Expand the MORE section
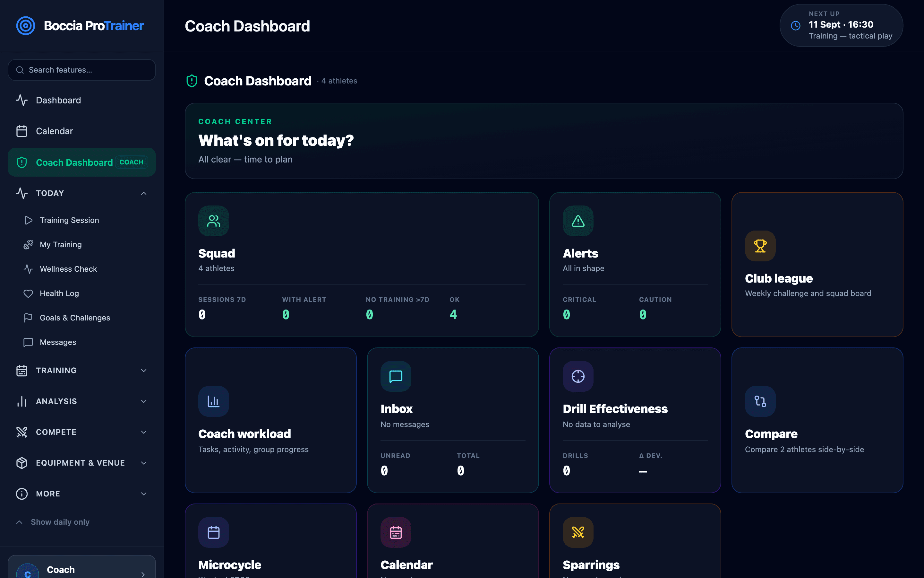 143,494
